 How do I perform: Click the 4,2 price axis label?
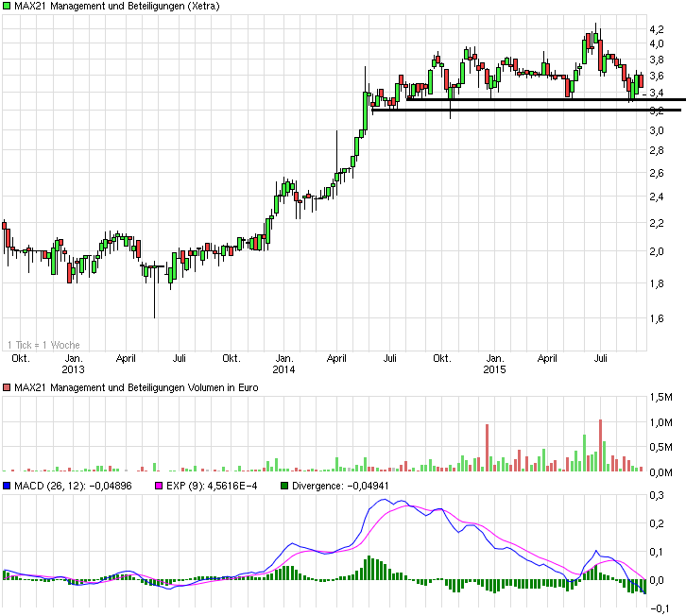pos(656,30)
